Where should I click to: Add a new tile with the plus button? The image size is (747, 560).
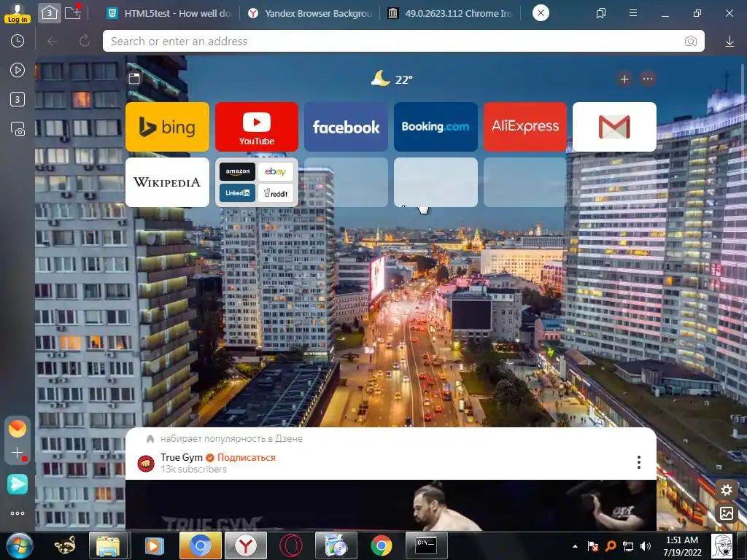tap(624, 79)
